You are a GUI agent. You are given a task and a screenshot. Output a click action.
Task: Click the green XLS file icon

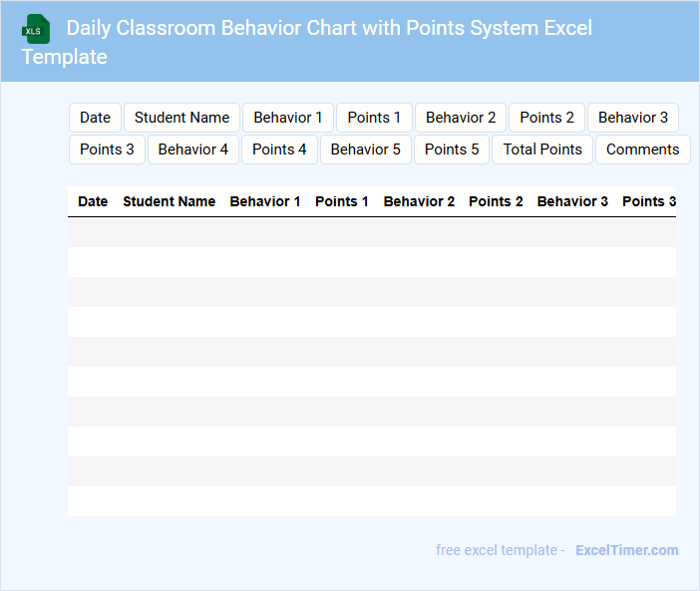(x=36, y=29)
